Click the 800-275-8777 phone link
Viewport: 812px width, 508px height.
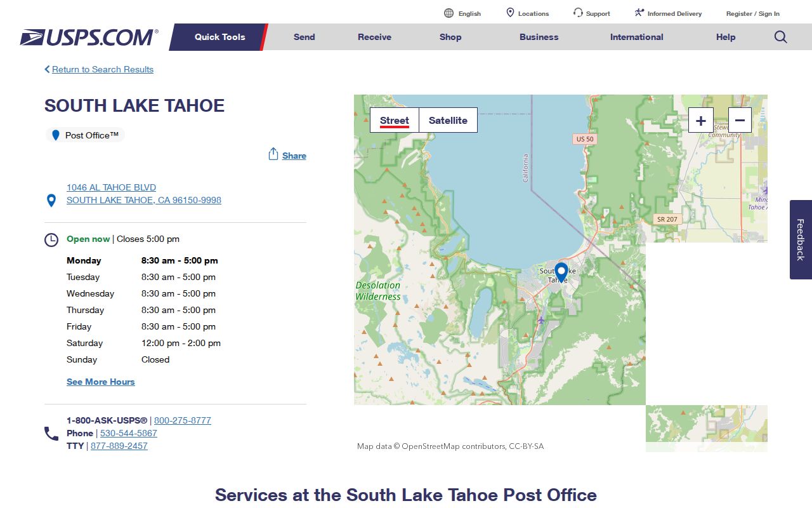(183, 420)
